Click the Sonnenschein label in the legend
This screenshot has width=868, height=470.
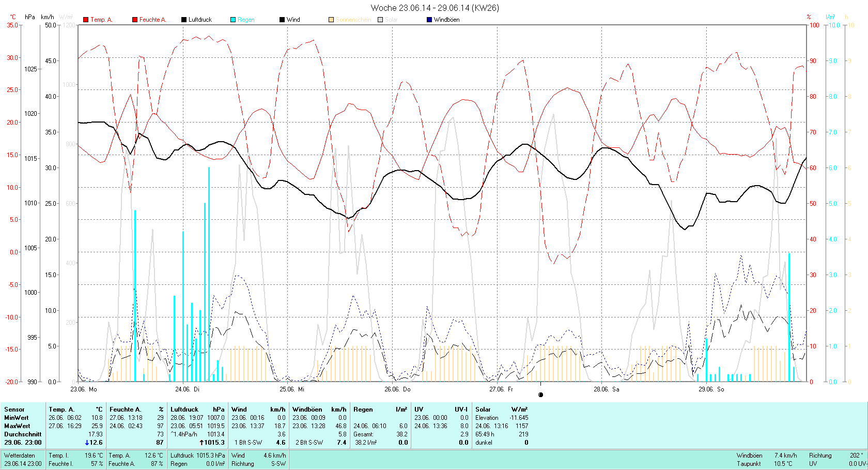tap(353, 20)
